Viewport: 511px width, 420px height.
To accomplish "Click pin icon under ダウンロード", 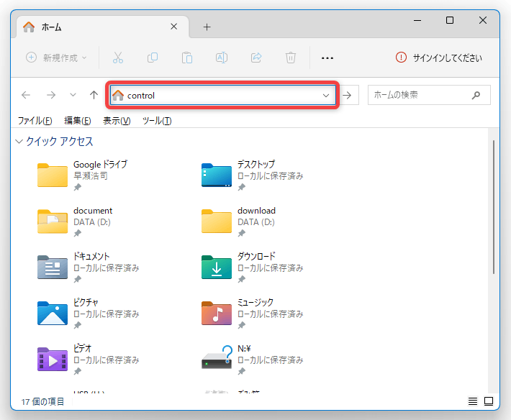I will coord(241,279).
